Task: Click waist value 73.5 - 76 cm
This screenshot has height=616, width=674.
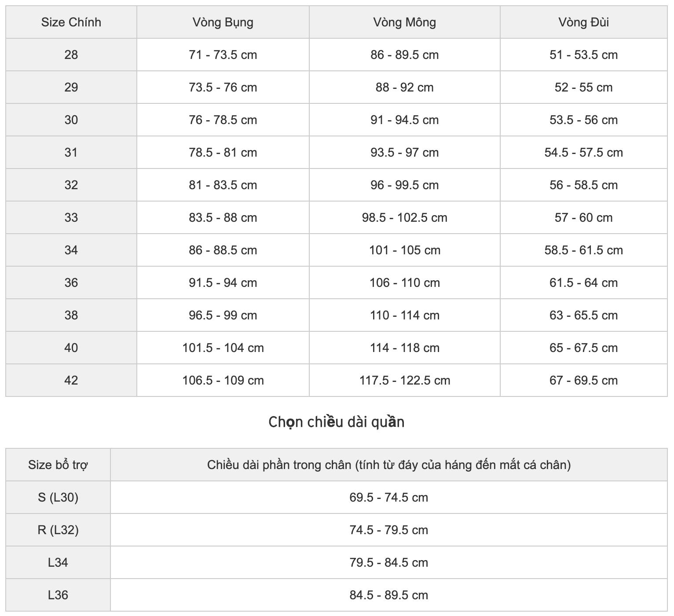Action: point(223,87)
